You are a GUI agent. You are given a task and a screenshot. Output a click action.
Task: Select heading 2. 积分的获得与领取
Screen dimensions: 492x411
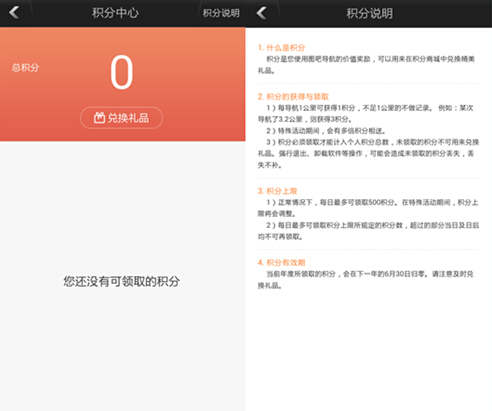coord(293,97)
